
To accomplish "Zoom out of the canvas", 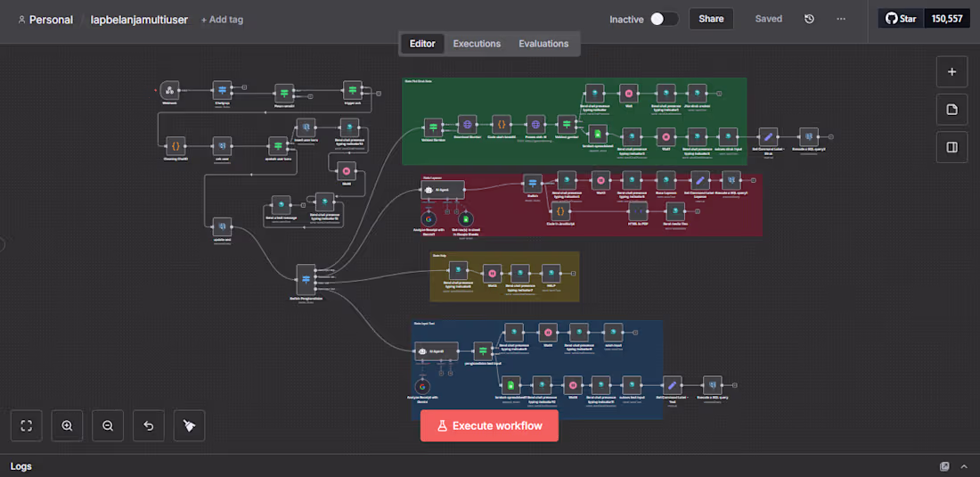I will tap(108, 426).
